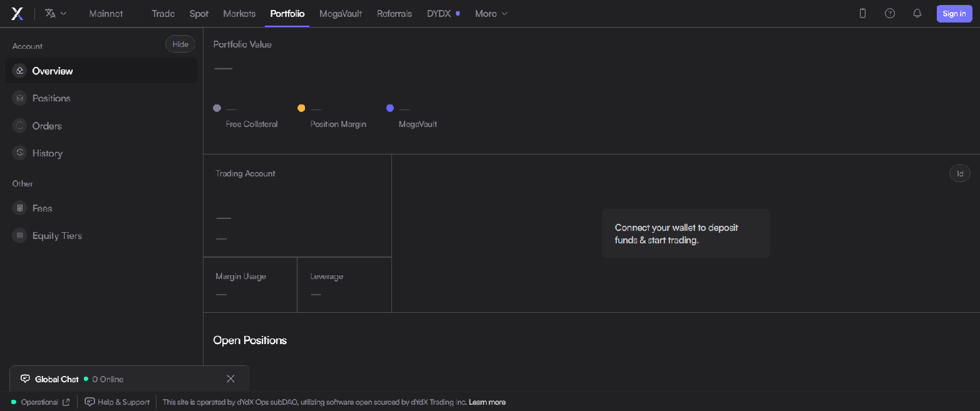Viewport: 980px width, 411px height.
Task: Open the Mainnet network selector
Action: (x=106, y=14)
